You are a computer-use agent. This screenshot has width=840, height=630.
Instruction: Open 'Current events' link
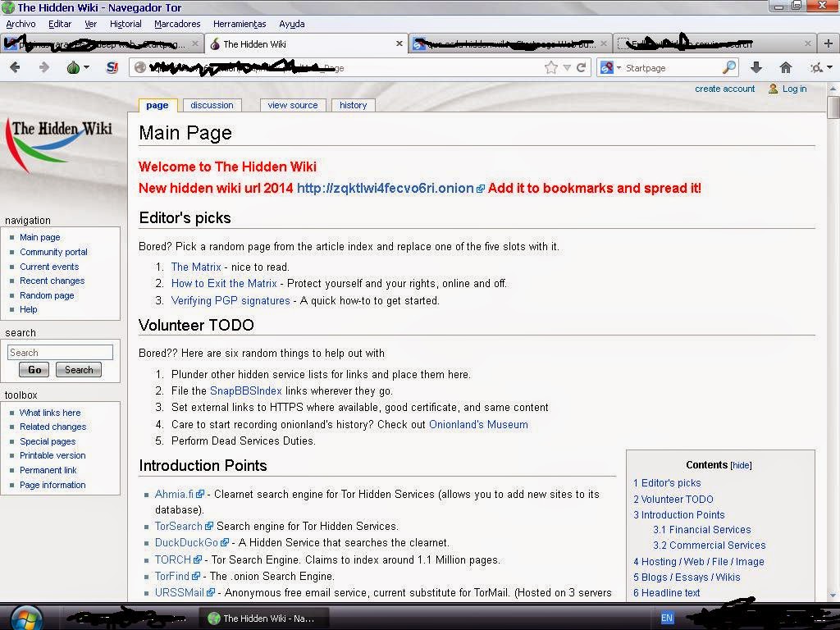[49, 267]
